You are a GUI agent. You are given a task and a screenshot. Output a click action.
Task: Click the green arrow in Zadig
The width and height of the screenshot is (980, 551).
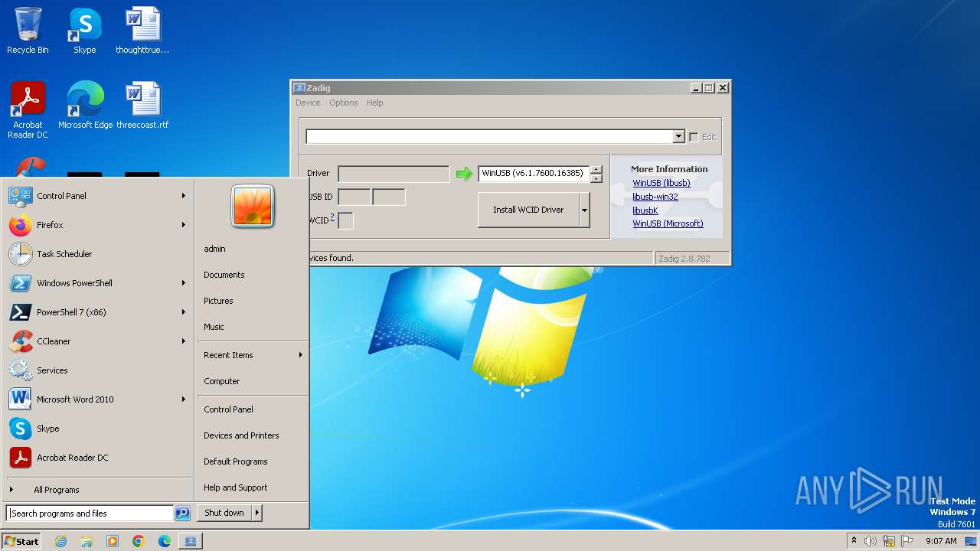point(464,174)
